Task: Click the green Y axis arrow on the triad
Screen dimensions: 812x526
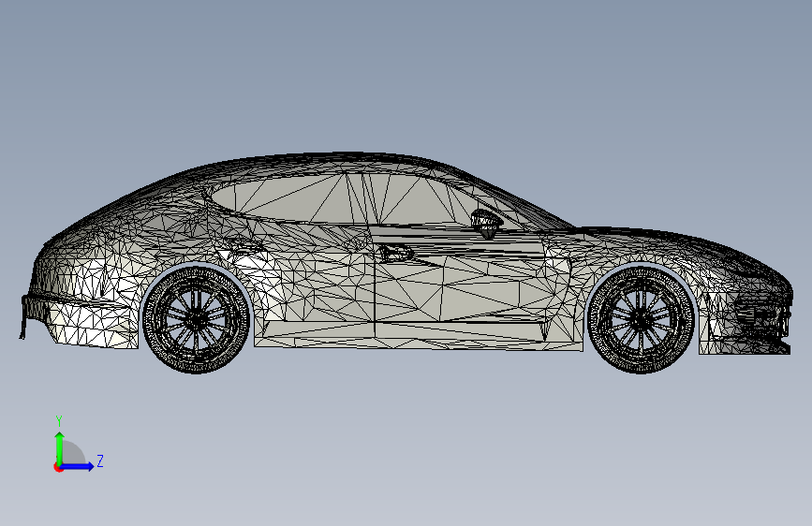Action: click(60, 447)
